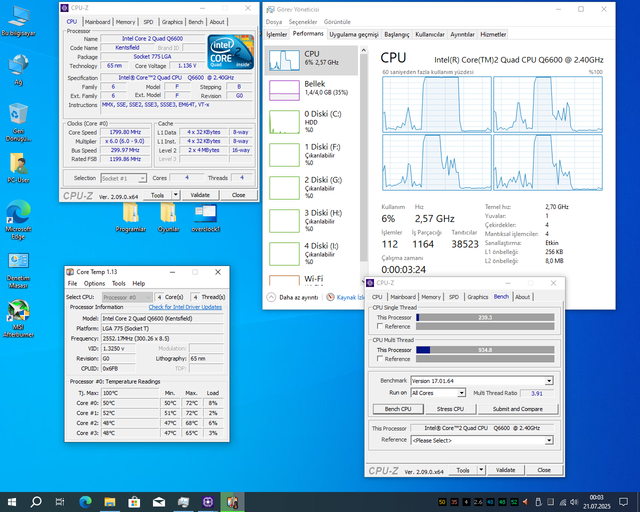Open the Programlar folder on desktop
Viewport: 640px width, 512px height.
pos(131,218)
